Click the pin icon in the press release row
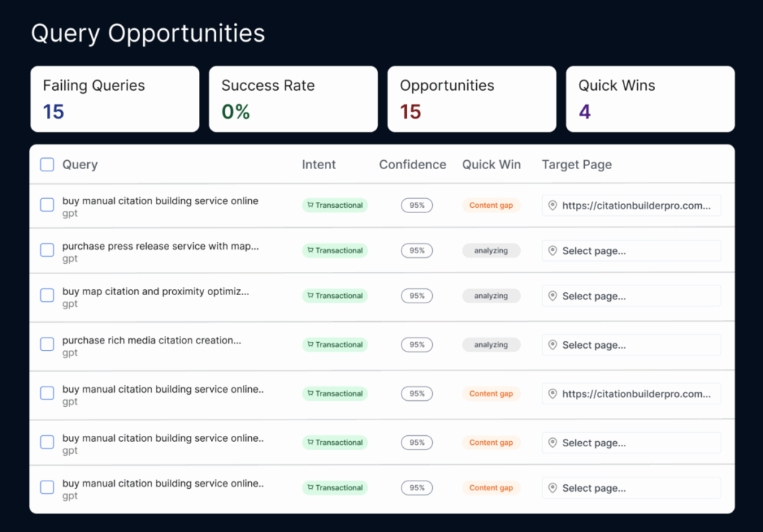Screen dimensions: 763x532 point(552,251)
